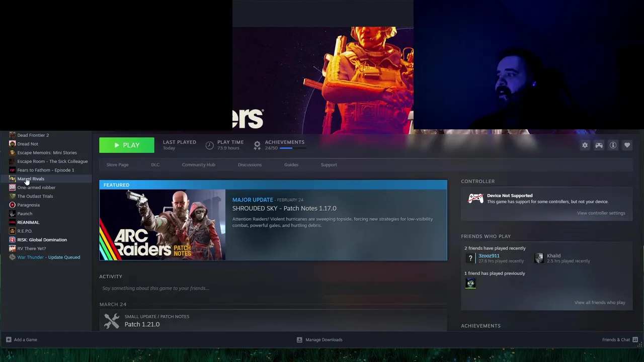Click the activity status input field
Screen dimensions: 644x362
click(273, 289)
